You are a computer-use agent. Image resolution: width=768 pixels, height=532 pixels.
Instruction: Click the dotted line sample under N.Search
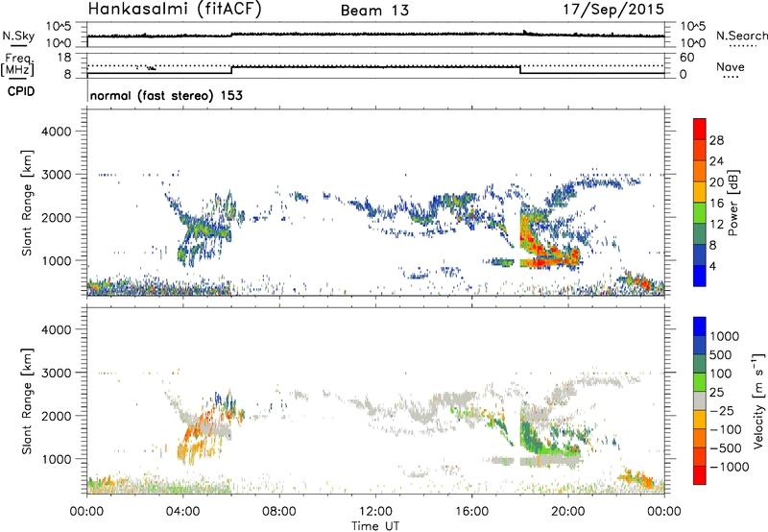(x=743, y=45)
